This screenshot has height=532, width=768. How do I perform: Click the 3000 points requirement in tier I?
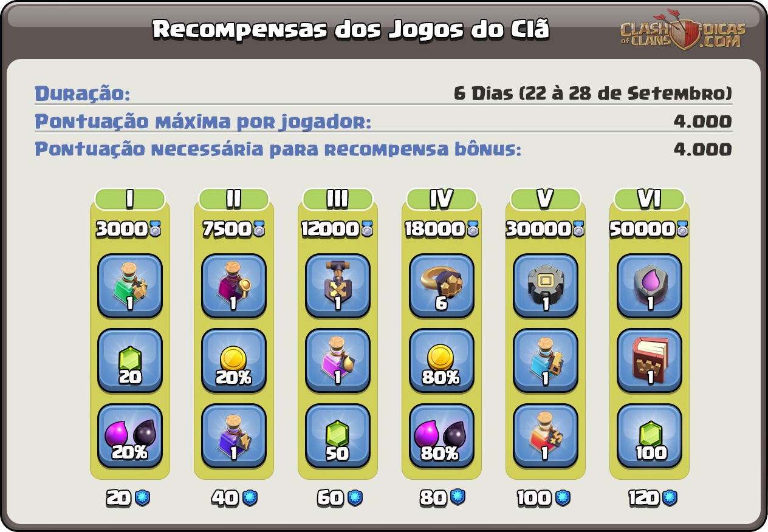pos(130,229)
